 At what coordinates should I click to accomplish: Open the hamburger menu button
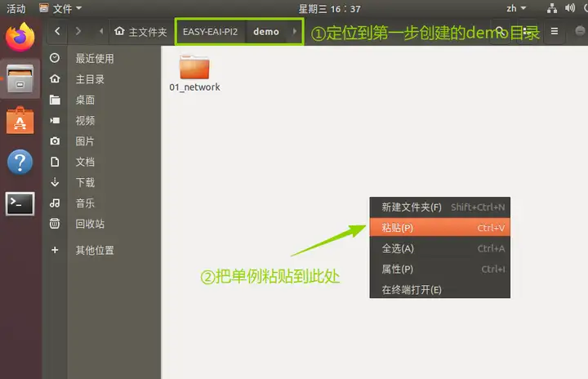(555, 31)
